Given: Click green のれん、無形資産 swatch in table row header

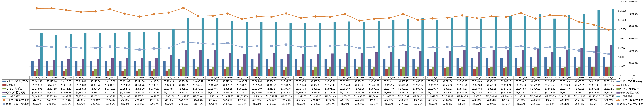Looking at the screenshot, I should point(4,89).
